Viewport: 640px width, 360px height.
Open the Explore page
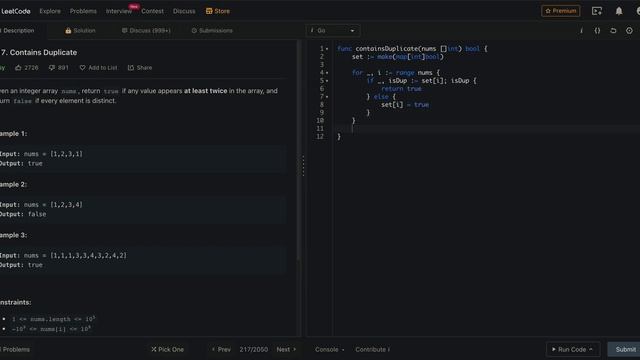coord(50,11)
